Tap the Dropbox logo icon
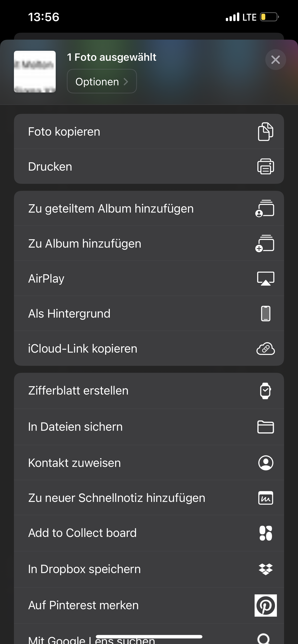 tap(266, 569)
